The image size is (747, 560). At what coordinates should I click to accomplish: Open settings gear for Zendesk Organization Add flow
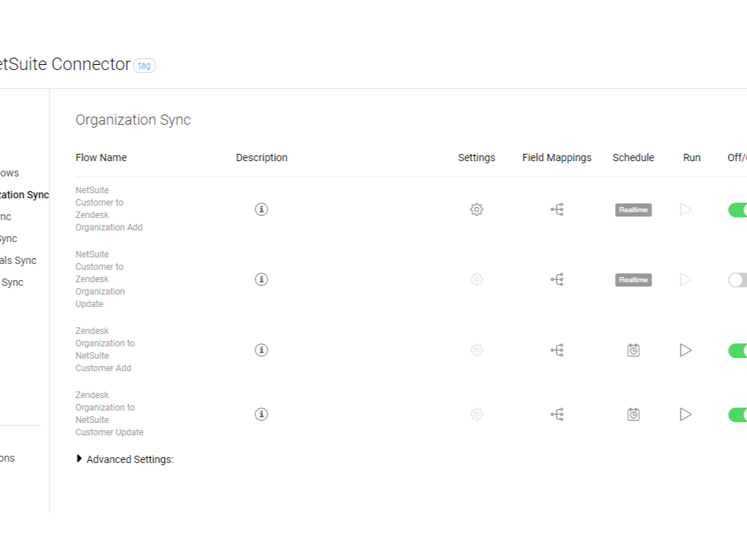click(x=476, y=209)
